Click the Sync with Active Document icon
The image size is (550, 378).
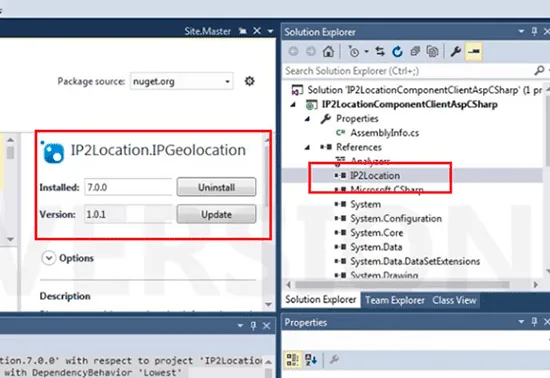point(380,52)
